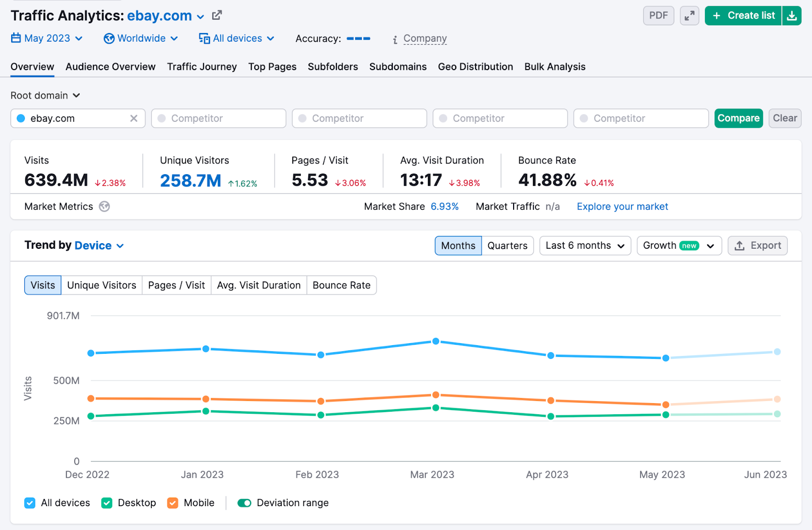
Task: Open the All devices dropdown
Action: coord(236,39)
